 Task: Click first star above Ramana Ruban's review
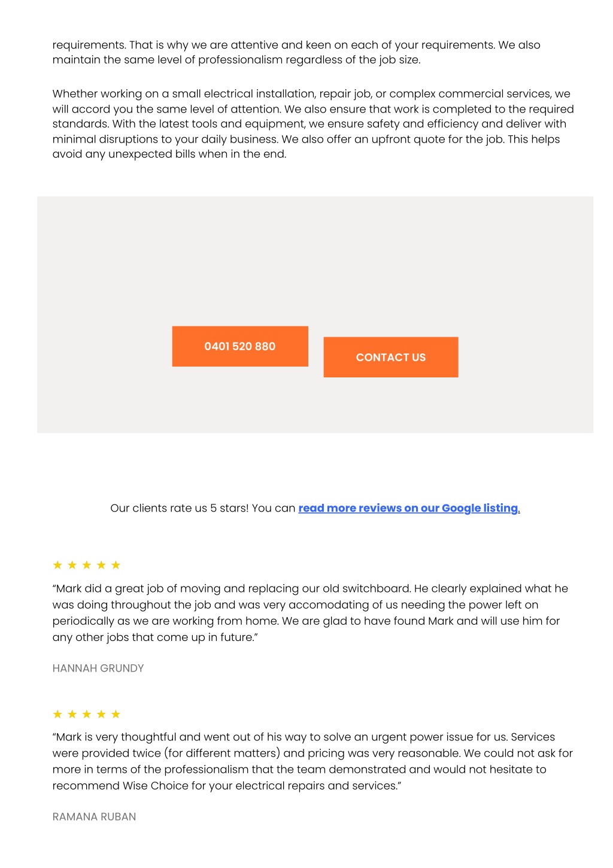(x=57, y=714)
